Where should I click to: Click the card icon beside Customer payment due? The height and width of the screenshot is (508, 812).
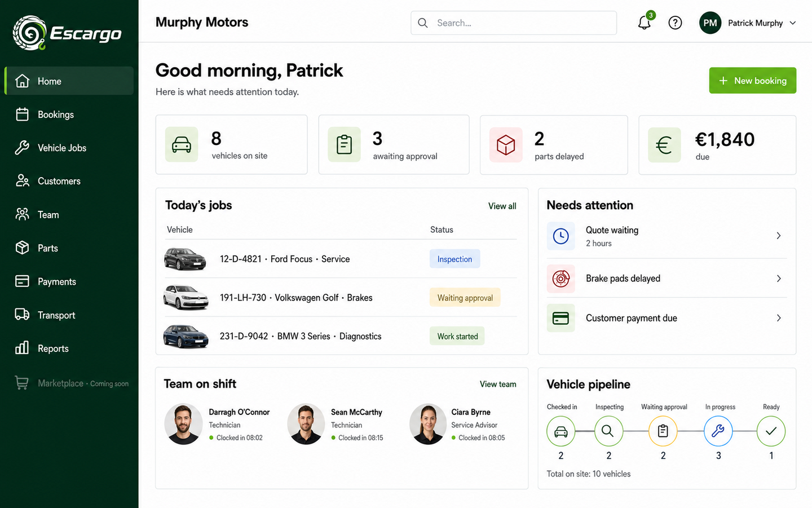[x=561, y=318]
